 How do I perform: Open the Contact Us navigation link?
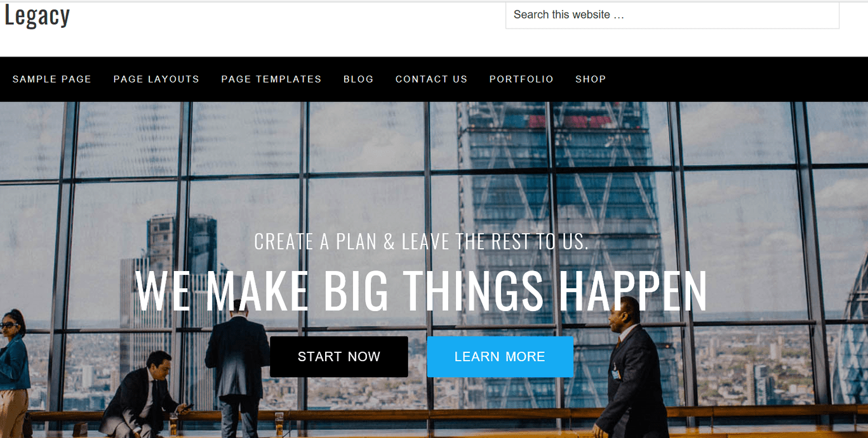point(431,79)
